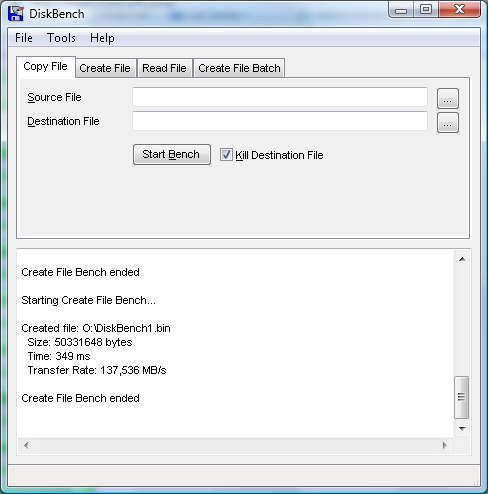Open the Help menu
The height and width of the screenshot is (494, 488).
(x=102, y=38)
